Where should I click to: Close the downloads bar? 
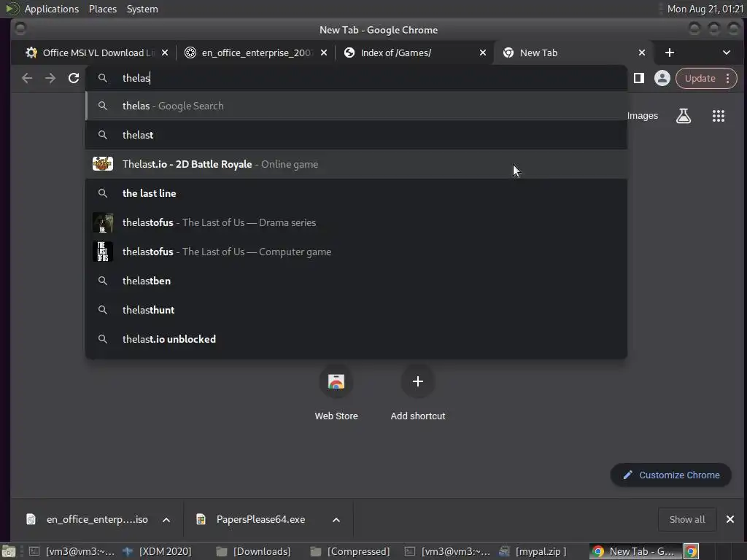click(x=729, y=519)
